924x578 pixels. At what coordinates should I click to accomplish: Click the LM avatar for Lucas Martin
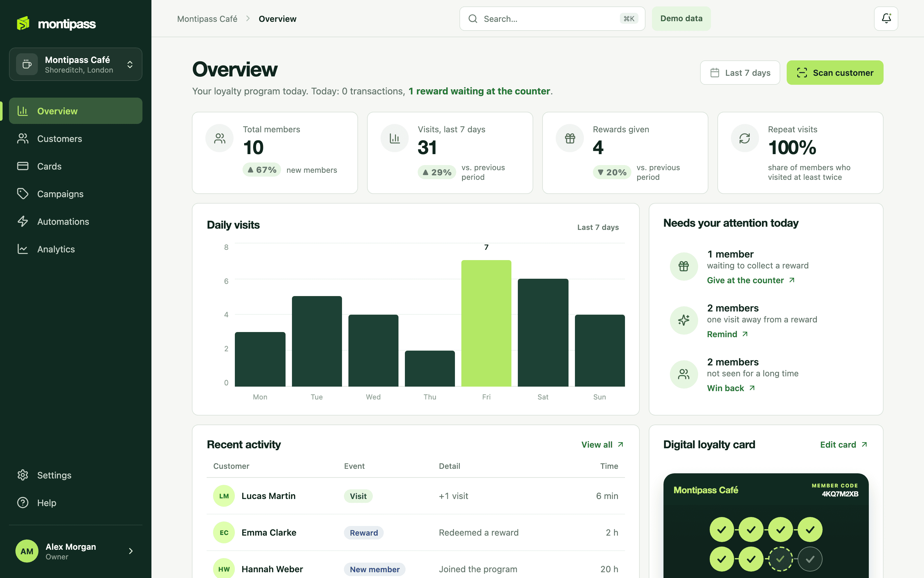tap(224, 496)
